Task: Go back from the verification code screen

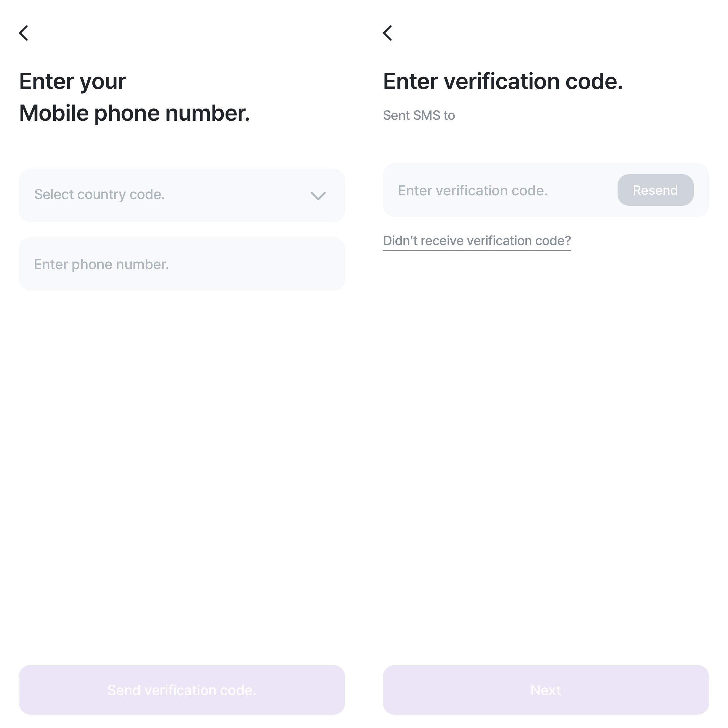Action: click(387, 33)
